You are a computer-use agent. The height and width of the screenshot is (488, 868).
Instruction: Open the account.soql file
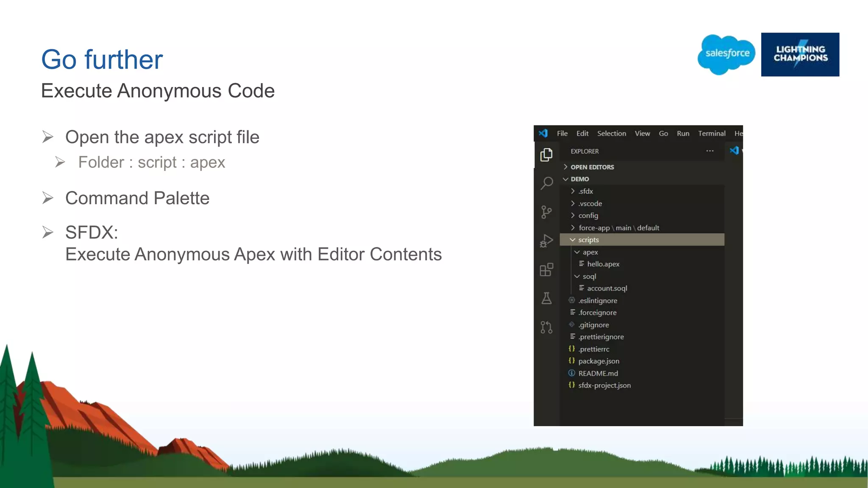(x=642, y=288)
